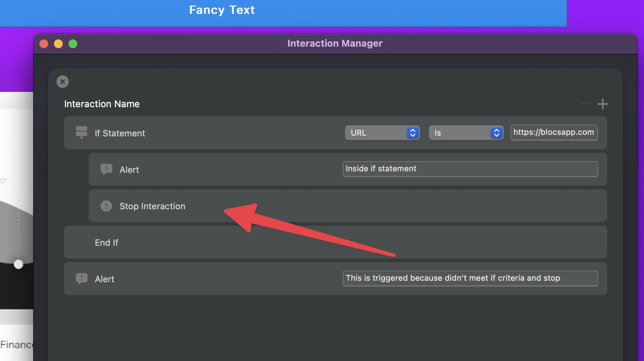This screenshot has width=644, height=361.
Task: Click the 'Inside if statement' alert text field
Action: pos(470,169)
